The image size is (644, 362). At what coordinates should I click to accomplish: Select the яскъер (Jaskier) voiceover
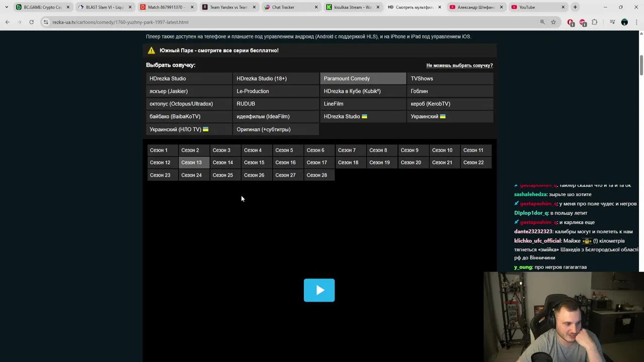[189, 91]
